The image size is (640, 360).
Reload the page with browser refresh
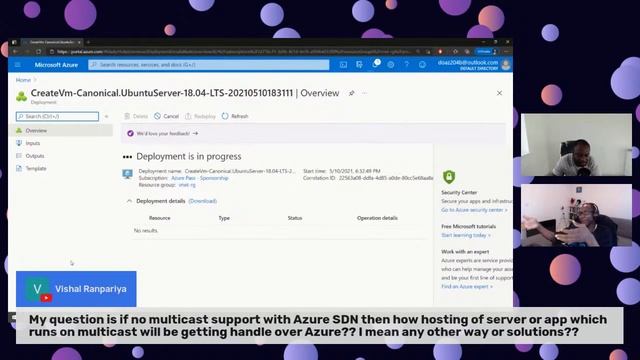pos(38,52)
